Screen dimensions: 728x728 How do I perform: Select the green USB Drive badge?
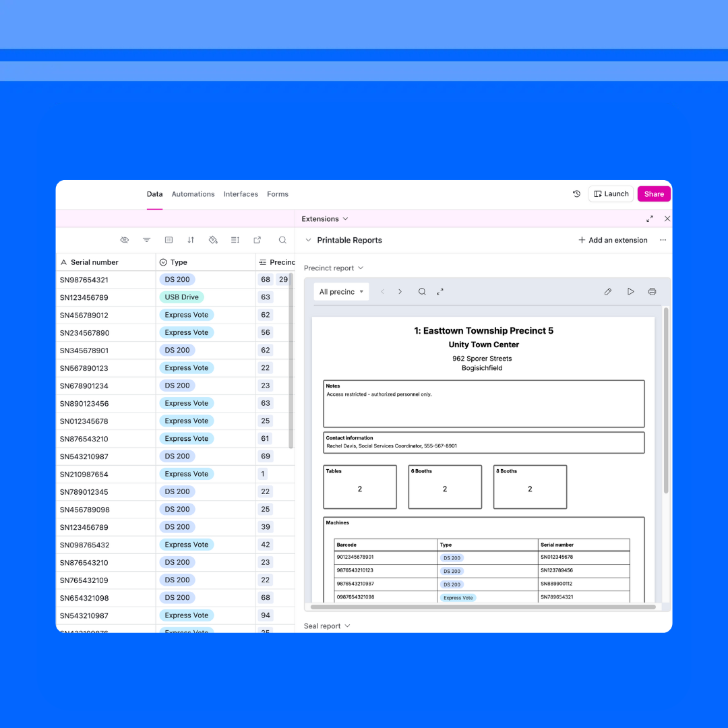point(181,297)
